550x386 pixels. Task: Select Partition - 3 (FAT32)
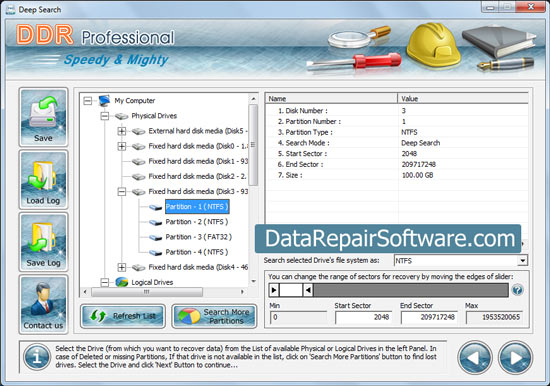point(199,237)
